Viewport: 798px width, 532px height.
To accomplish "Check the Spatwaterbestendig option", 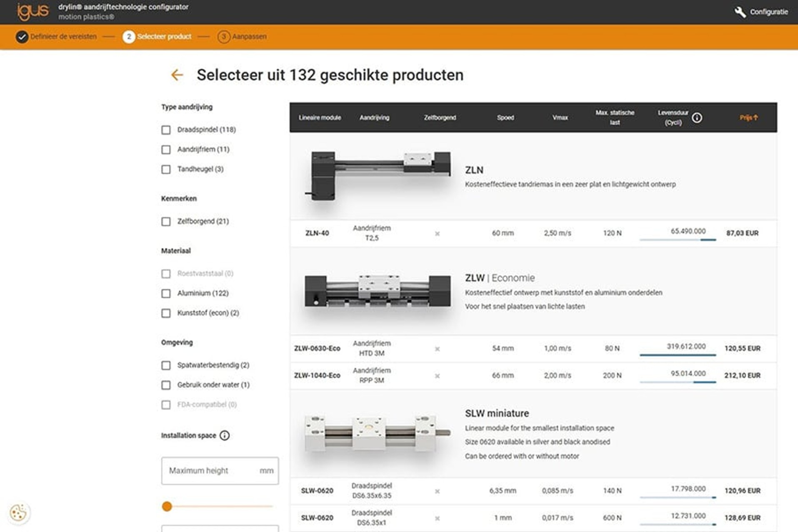I will point(166,365).
